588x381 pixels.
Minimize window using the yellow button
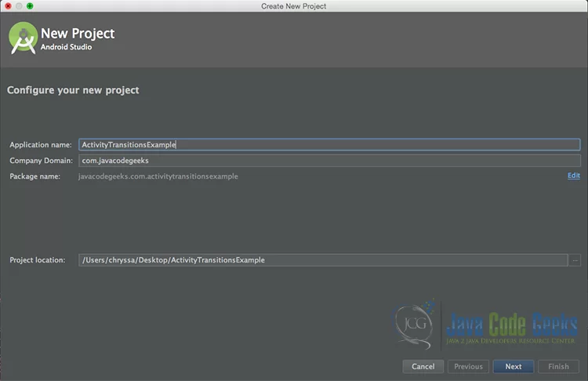[x=19, y=6]
